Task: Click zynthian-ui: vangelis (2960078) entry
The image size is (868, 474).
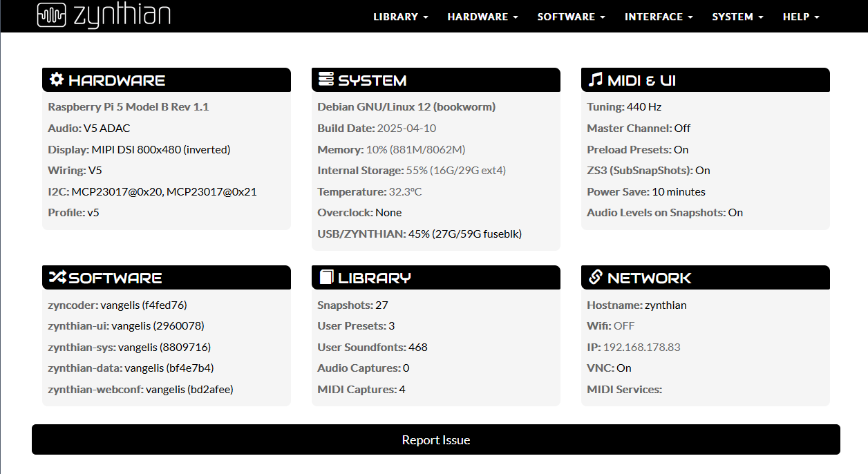Action: click(x=126, y=325)
